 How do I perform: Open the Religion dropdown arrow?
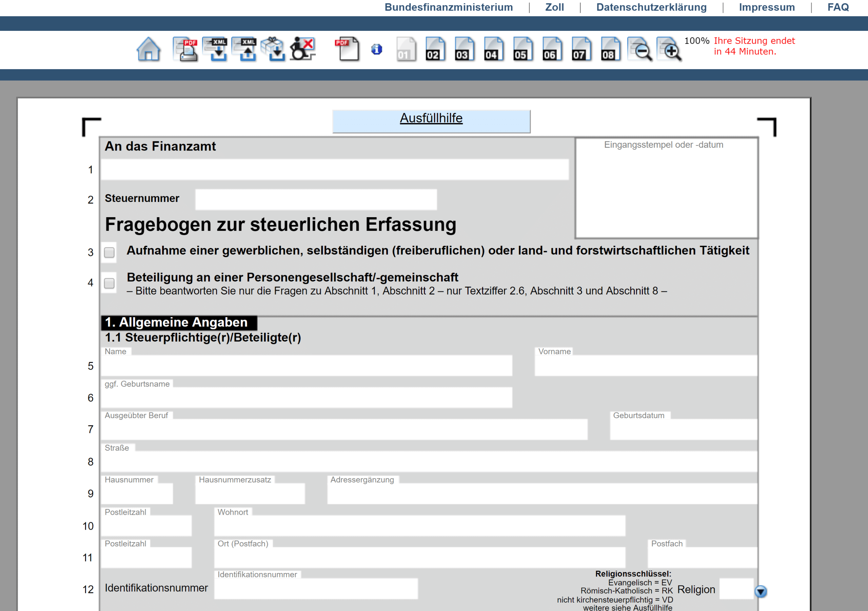click(x=761, y=591)
